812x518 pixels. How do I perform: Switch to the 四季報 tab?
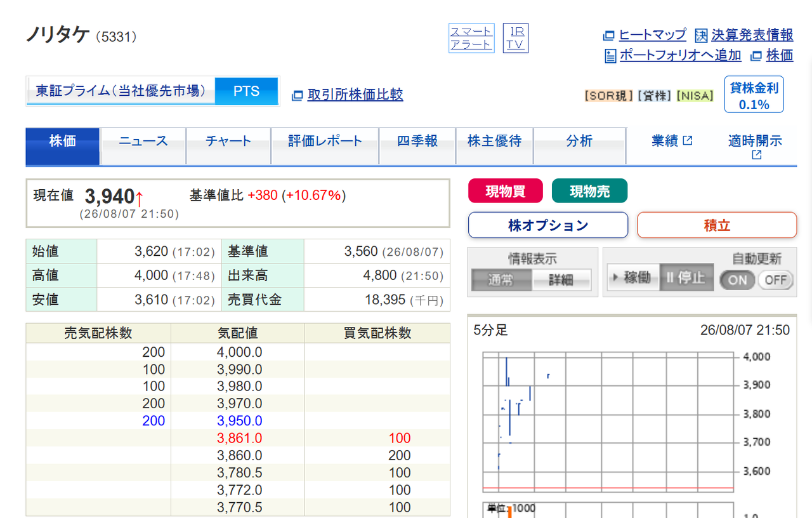tap(417, 146)
